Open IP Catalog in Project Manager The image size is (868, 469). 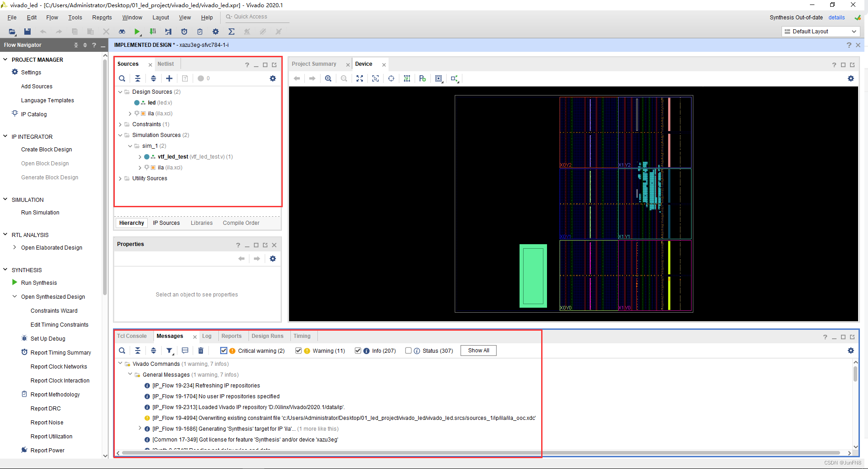click(x=34, y=114)
